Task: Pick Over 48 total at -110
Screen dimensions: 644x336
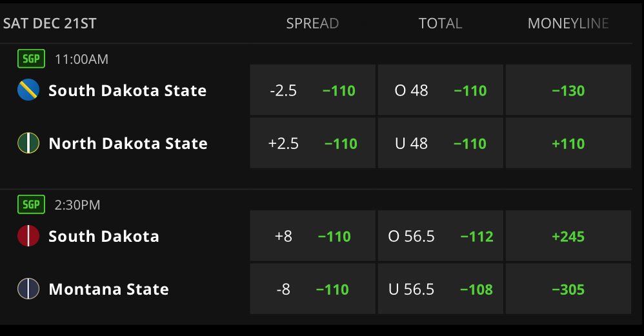Action: [440, 90]
